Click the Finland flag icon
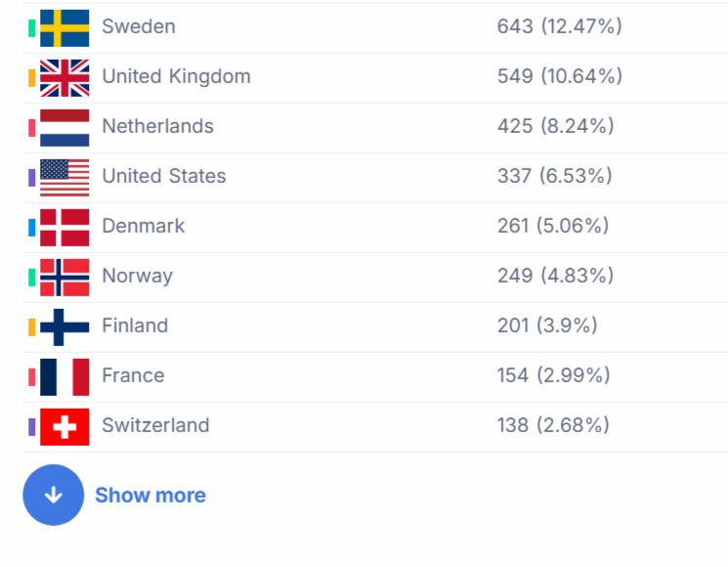This screenshot has height=567, width=728. pyautogui.click(x=64, y=327)
